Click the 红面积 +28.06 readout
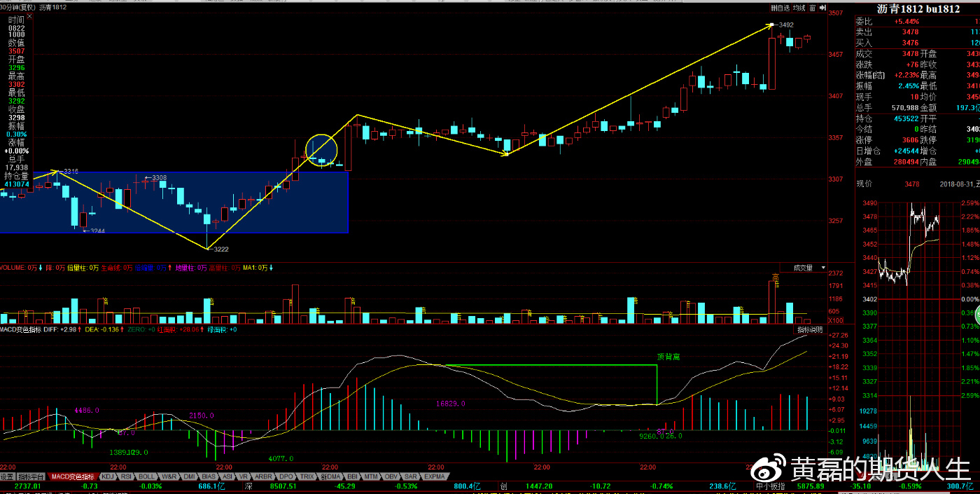 coord(178,329)
